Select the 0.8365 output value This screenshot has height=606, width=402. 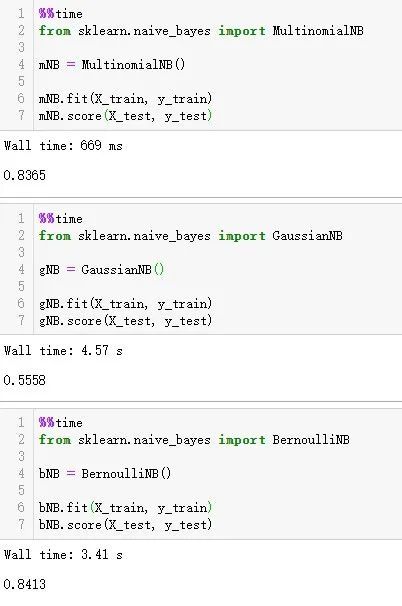24,175
